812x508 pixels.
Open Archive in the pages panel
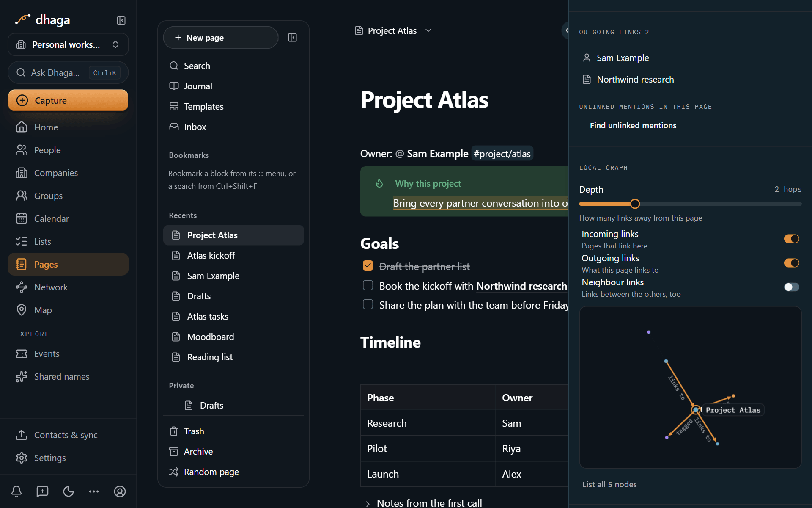click(233, 451)
